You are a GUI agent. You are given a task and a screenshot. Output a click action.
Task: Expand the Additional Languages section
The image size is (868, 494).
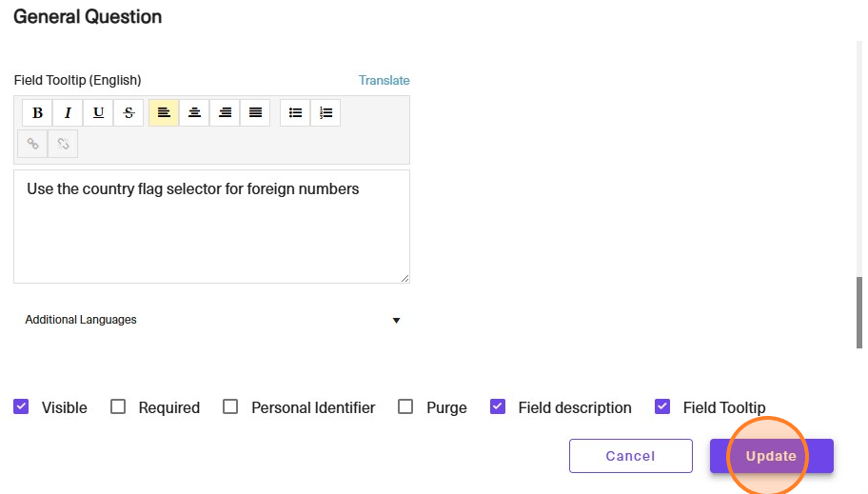tap(212, 320)
